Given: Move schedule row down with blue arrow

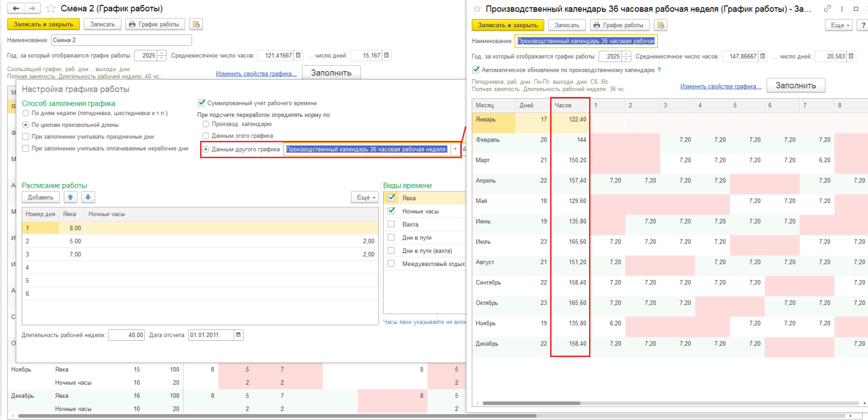Looking at the screenshot, I should coord(88,198).
